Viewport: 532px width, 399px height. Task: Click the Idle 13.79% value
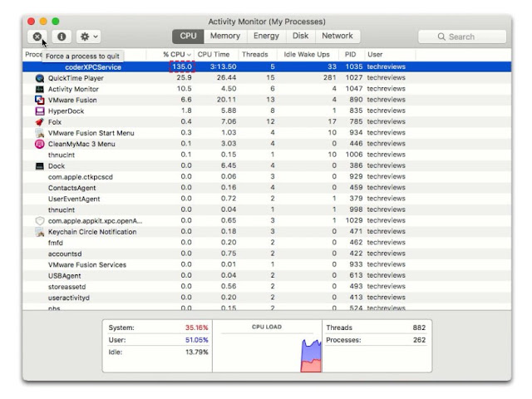click(196, 352)
